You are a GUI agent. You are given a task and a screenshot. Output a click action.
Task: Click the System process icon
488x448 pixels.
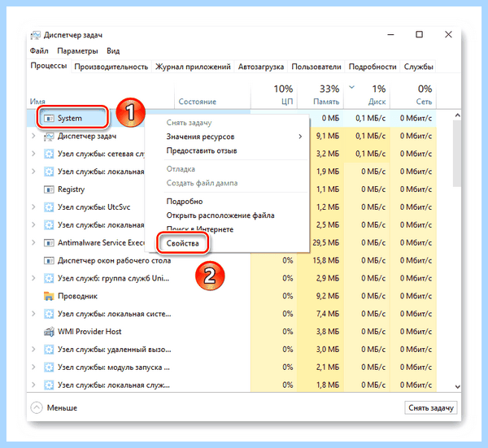tap(49, 119)
